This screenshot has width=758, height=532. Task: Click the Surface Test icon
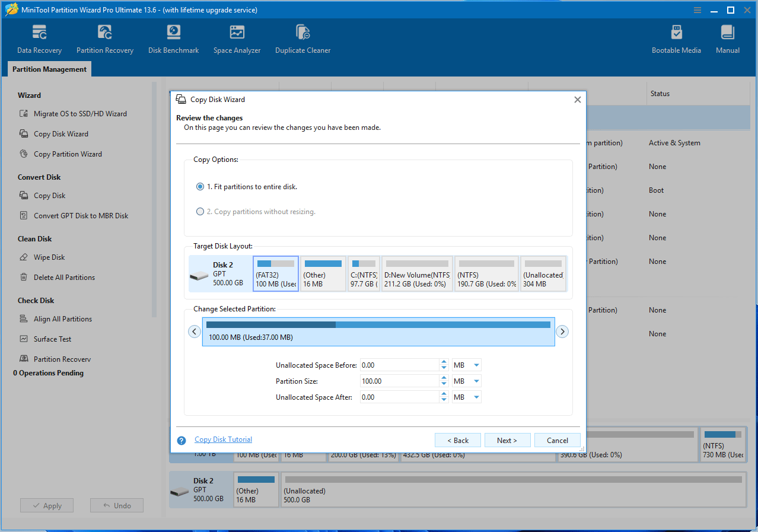[x=24, y=339]
